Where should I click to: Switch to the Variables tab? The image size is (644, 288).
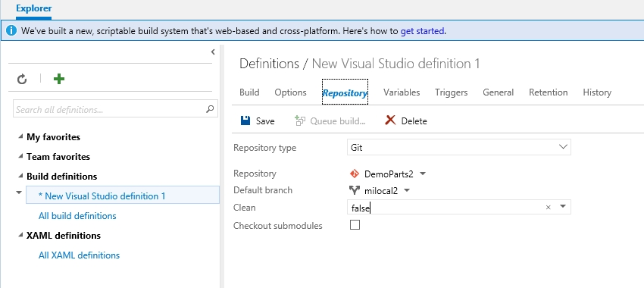pos(402,92)
